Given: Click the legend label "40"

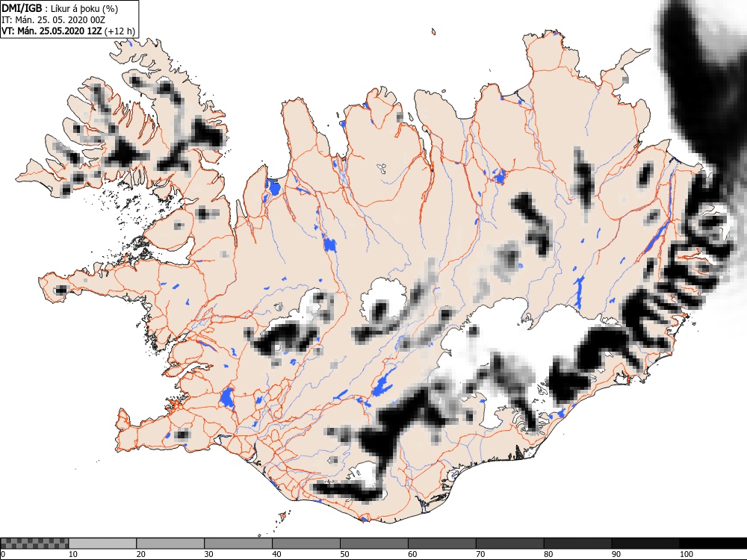Looking at the screenshot, I should click(277, 554).
